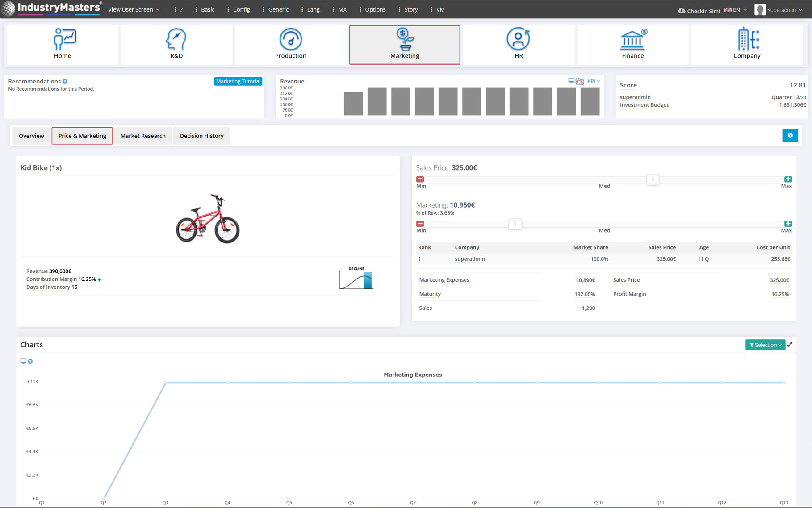Click the help icon next to Recommendations
Screen dimensions: 812x508
point(65,82)
